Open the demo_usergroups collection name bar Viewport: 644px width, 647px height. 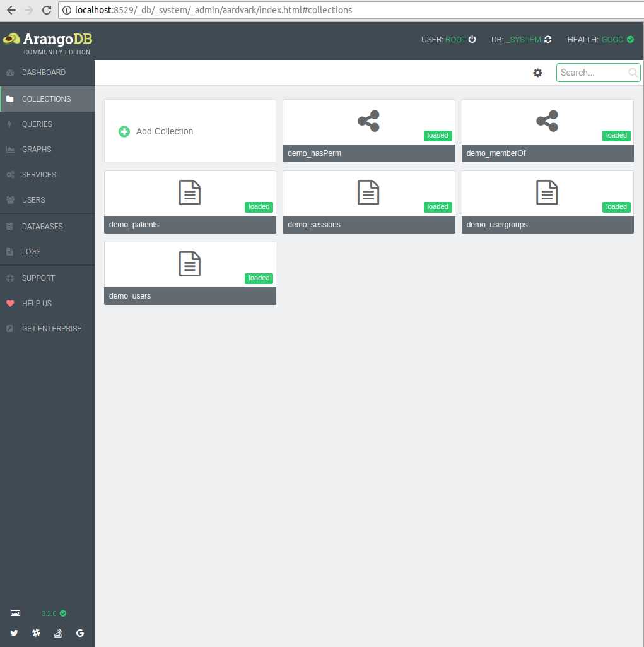547,225
